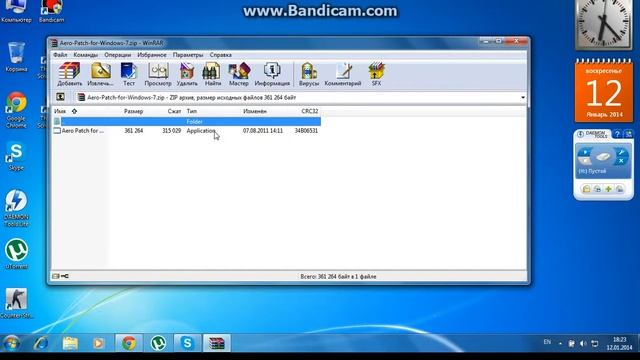Click the 34B06531 CRC value
The height and width of the screenshot is (360, 640).
306,131
